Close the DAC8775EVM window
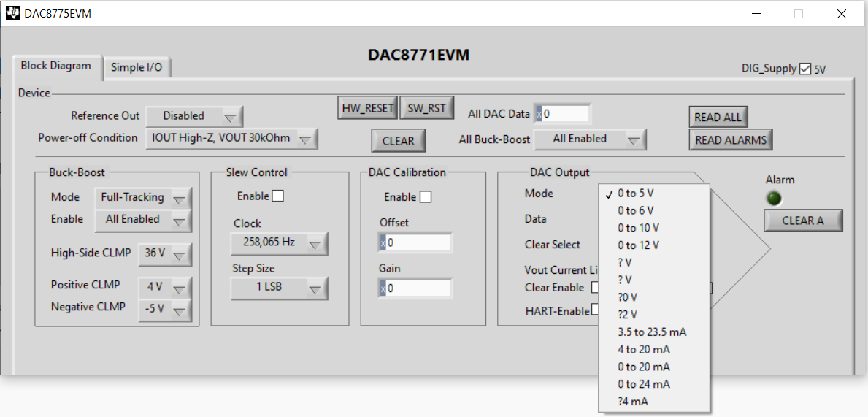Screen dimensions: 868x417 842,14
